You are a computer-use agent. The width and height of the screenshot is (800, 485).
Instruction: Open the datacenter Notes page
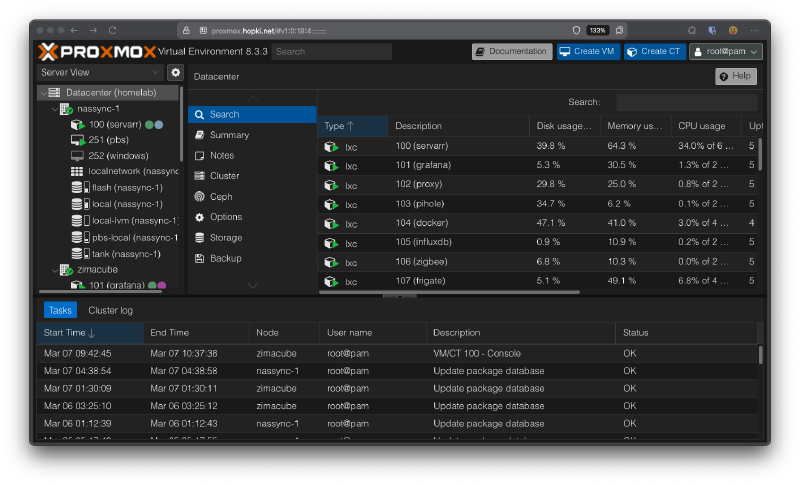pos(221,156)
